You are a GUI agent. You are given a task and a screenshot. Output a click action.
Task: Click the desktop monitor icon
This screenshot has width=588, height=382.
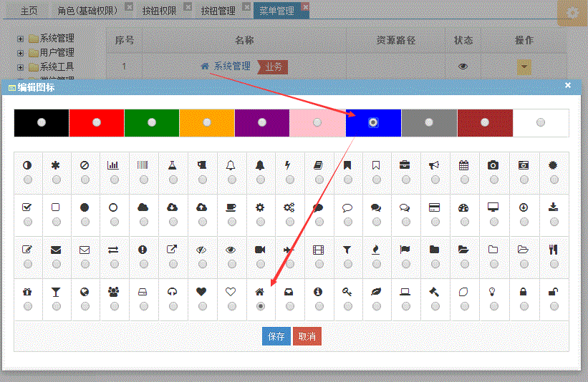tap(493, 207)
